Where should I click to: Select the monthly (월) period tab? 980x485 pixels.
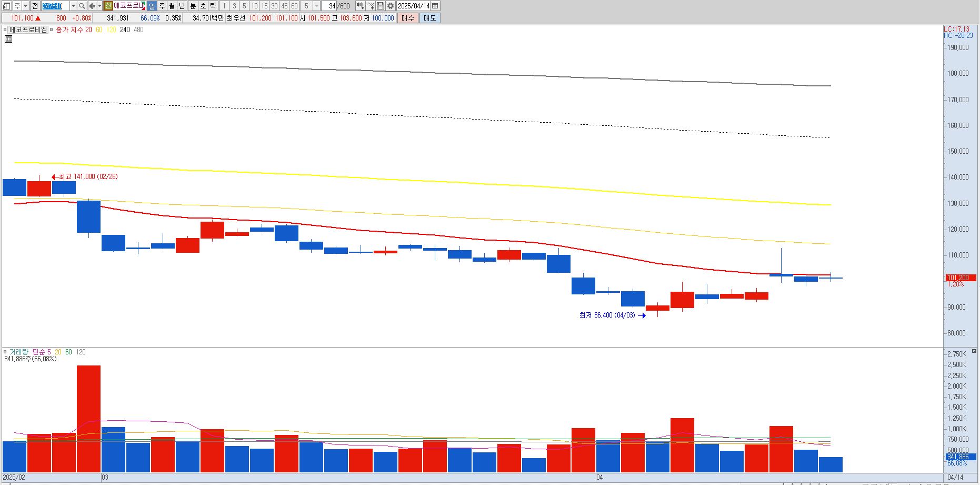pyautogui.click(x=172, y=6)
